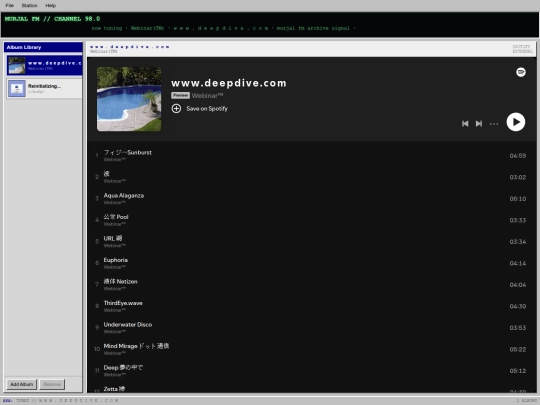The image size is (540, 405).
Task: Open the Help menu
Action: [51, 6]
